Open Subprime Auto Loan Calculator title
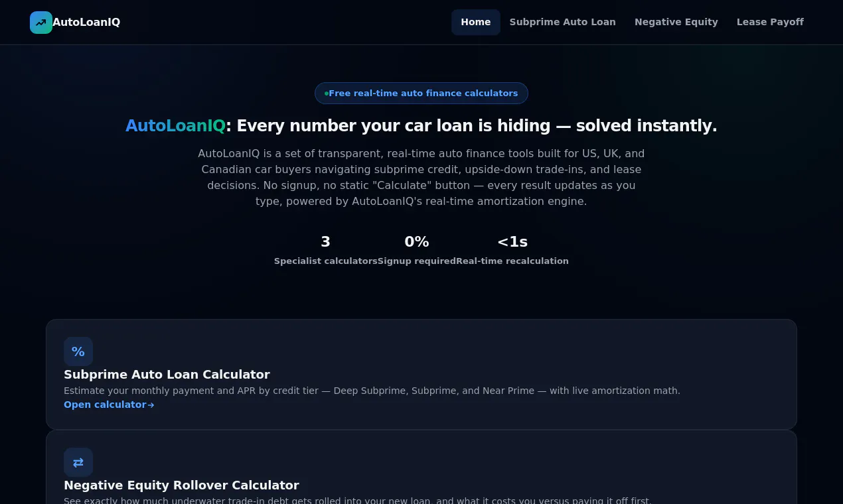843x504 pixels. [167, 375]
